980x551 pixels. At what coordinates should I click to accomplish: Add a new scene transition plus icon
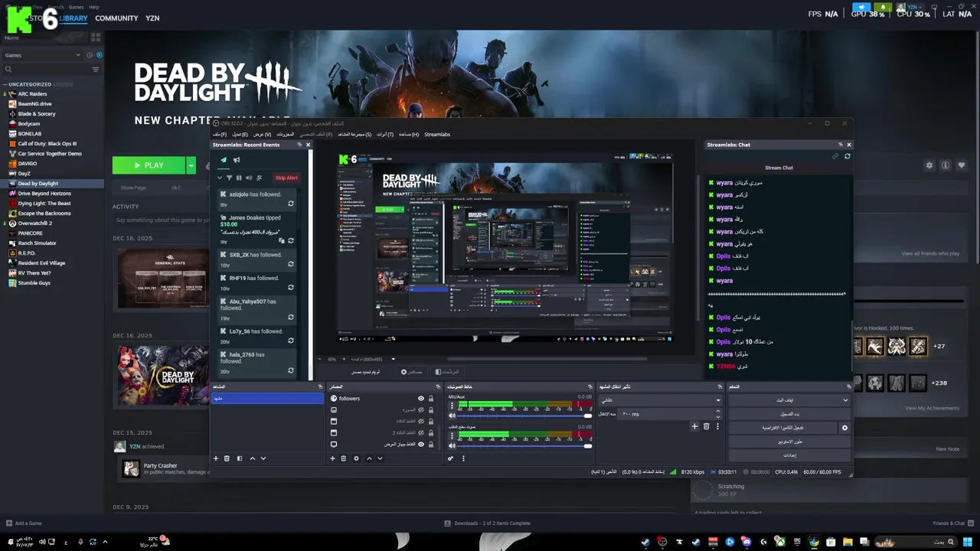[695, 426]
